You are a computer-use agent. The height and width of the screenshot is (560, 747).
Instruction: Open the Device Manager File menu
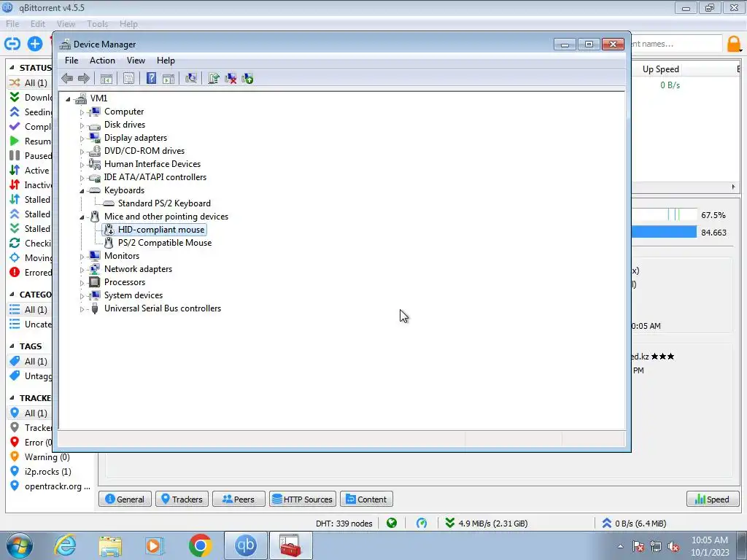[x=71, y=61]
